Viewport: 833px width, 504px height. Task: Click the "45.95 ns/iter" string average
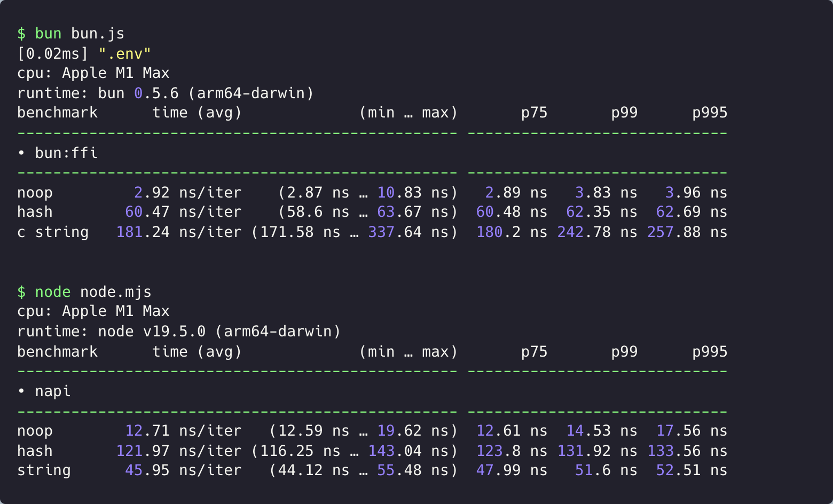pos(183,470)
